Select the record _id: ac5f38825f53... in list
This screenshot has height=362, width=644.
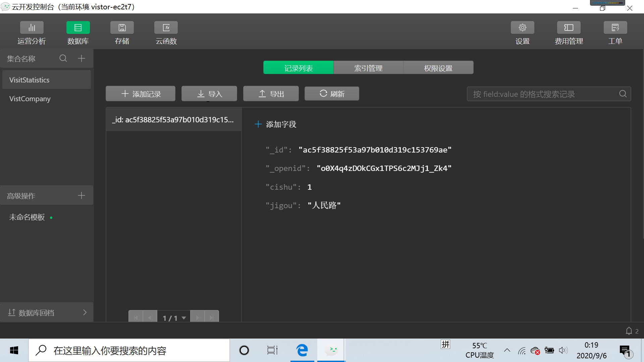[174, 120]
